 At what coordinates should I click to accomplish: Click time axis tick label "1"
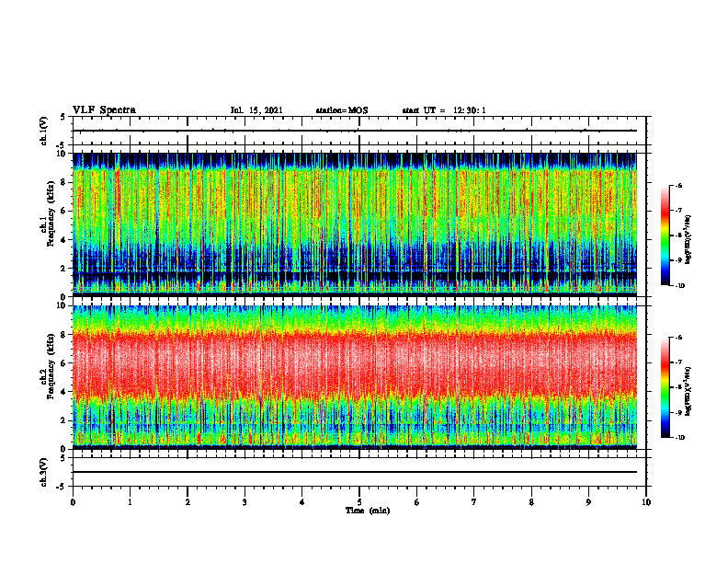point(130,502)
